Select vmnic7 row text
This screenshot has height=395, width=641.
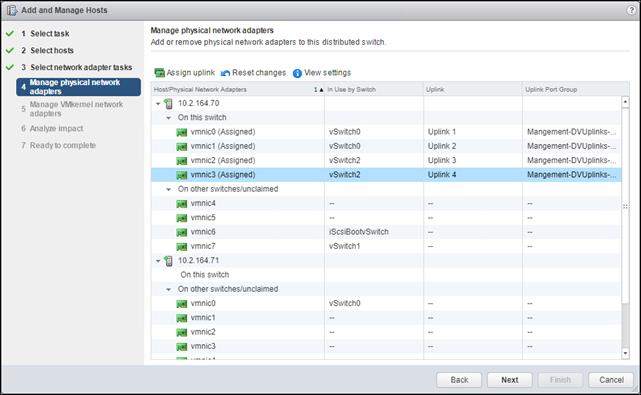point(203,247)
